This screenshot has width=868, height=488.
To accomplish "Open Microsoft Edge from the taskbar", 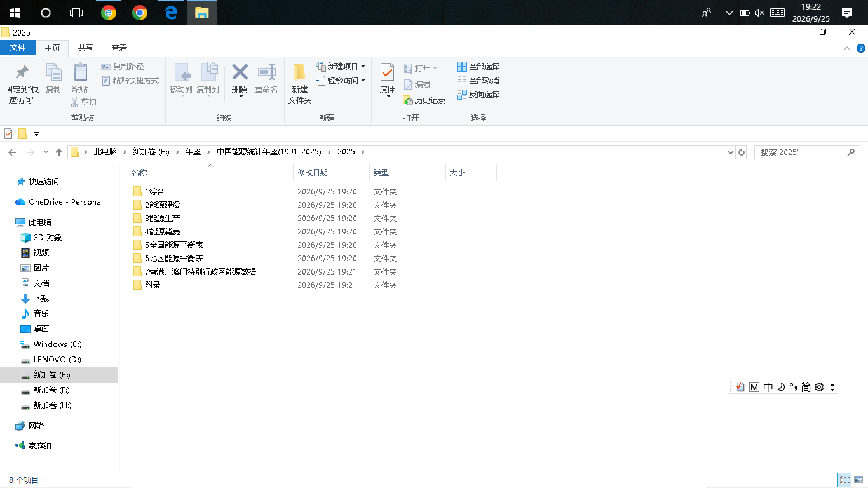I will click(171, 13).
